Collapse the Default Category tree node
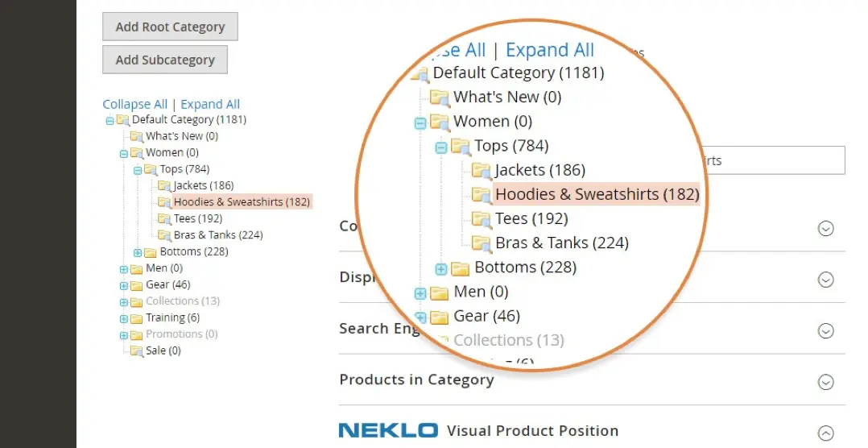 pyautogui.click(x=110, y=120)
